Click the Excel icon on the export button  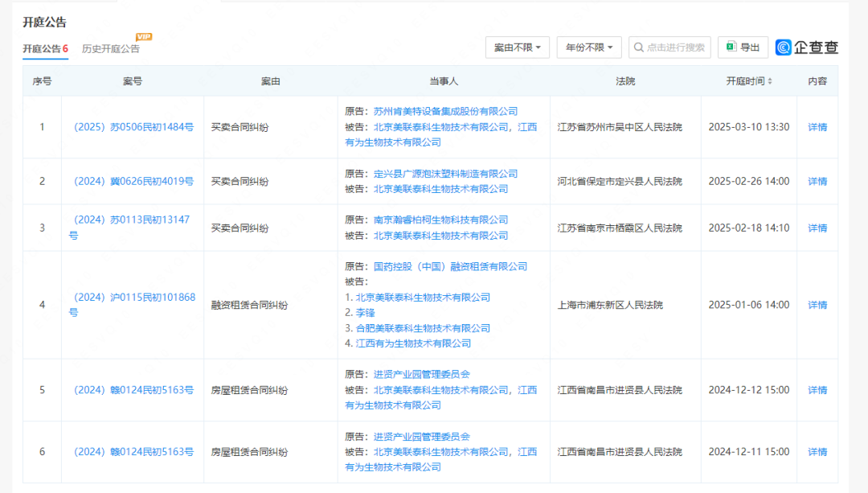click(x=731, y=47)
